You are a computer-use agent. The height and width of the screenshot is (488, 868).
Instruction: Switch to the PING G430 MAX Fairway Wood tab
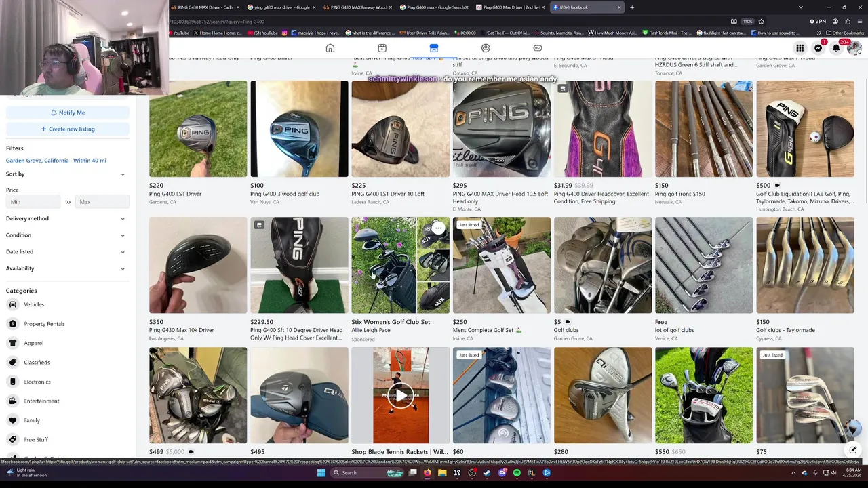click(x=357, y=7)
